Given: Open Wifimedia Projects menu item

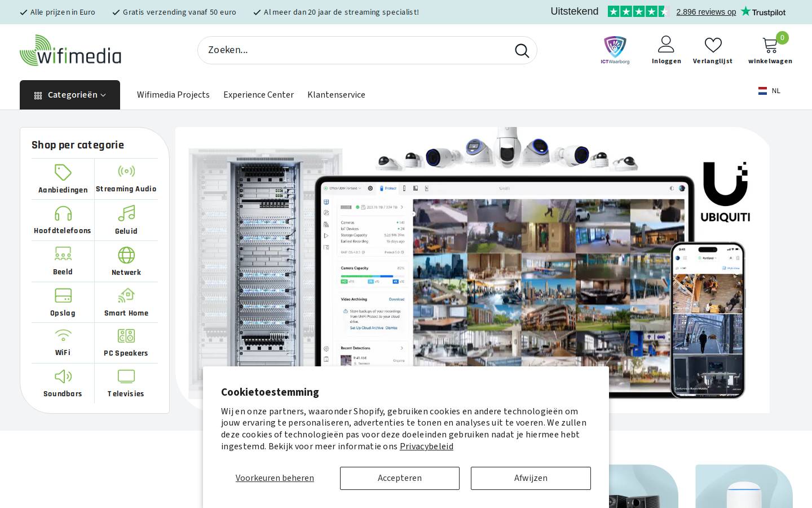Looking at the screenshot, I should pos(173,95).
